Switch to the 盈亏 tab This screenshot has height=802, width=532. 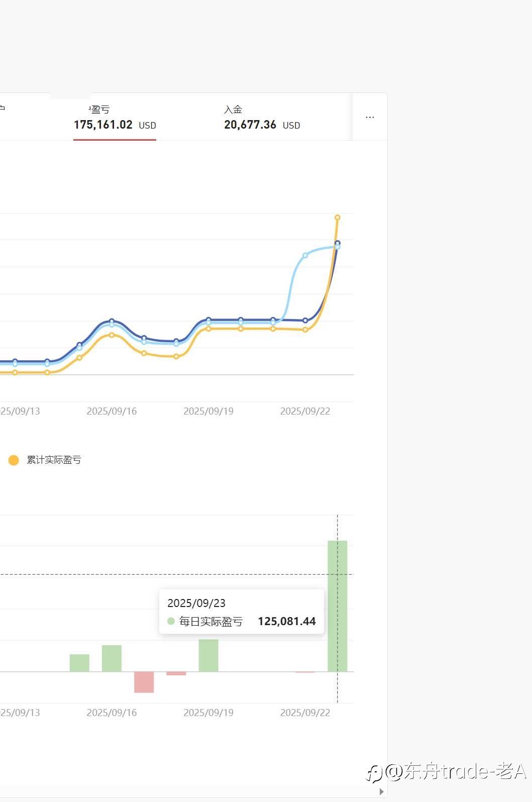[x=115, y=118]
